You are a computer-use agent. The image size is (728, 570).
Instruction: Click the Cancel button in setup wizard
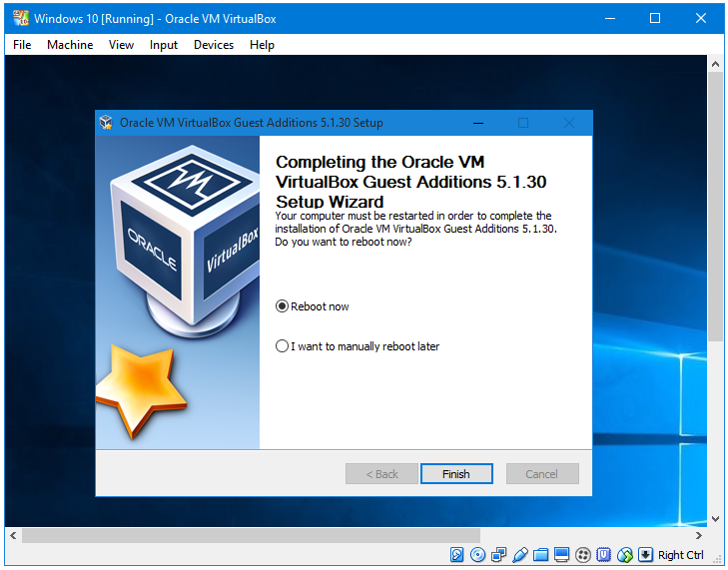point(542,473)
